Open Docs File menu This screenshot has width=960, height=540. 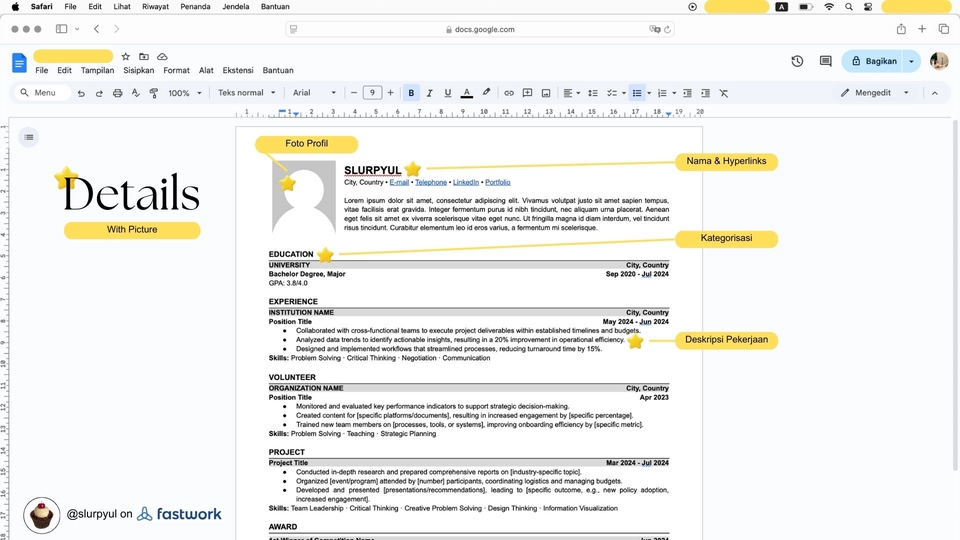pyautogui.click(x=42, y=70)
